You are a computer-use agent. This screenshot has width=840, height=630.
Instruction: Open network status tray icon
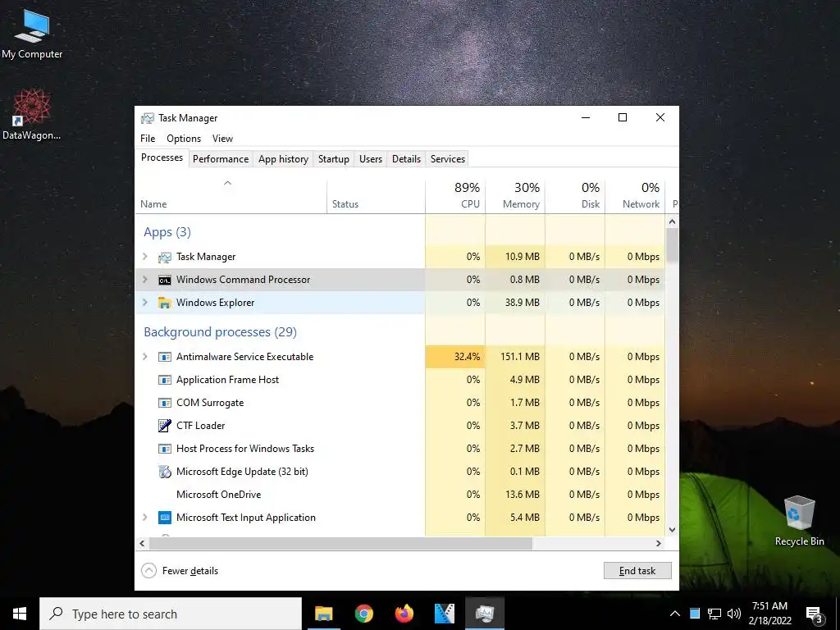pyautogui.click(x=714, y=614)
